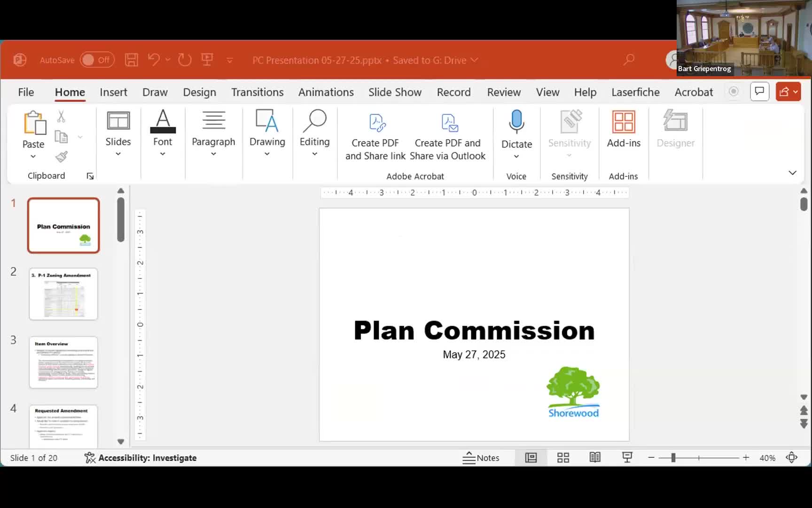The image size is (812, 508).
Task: Start Slide Show from status bar
Action: point(627,458)
